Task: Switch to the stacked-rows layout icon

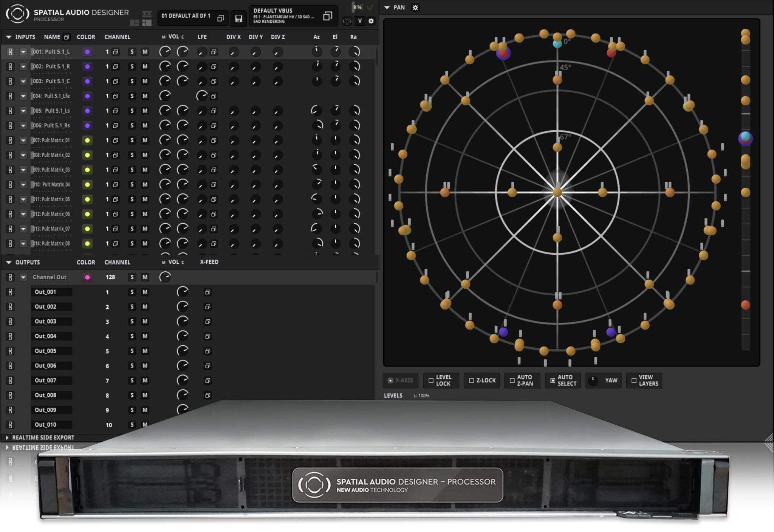Action: click(147, 14)
